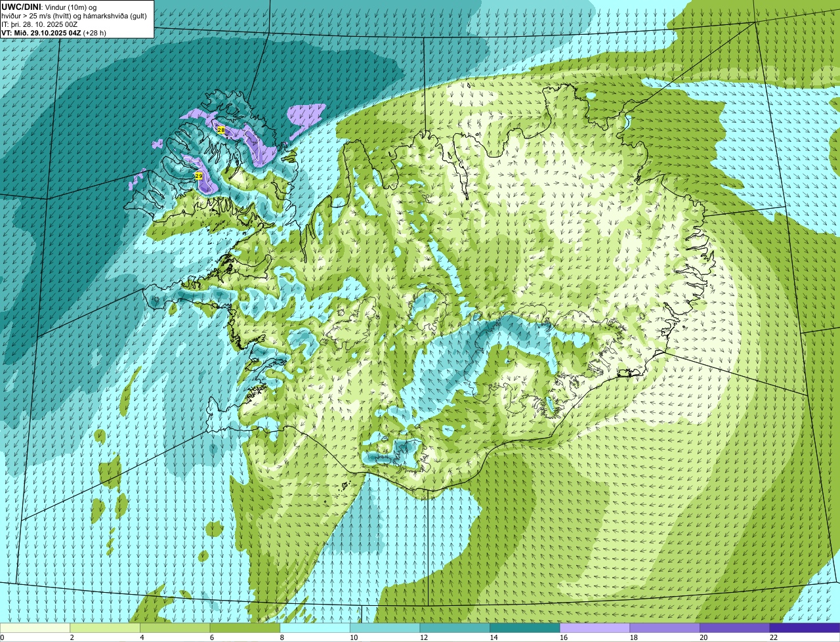The height and width of the screenshot is (642, 840).
Task: Select the 14–16 m/s dark teal legend swatch
Action: [x=525, y=628]
